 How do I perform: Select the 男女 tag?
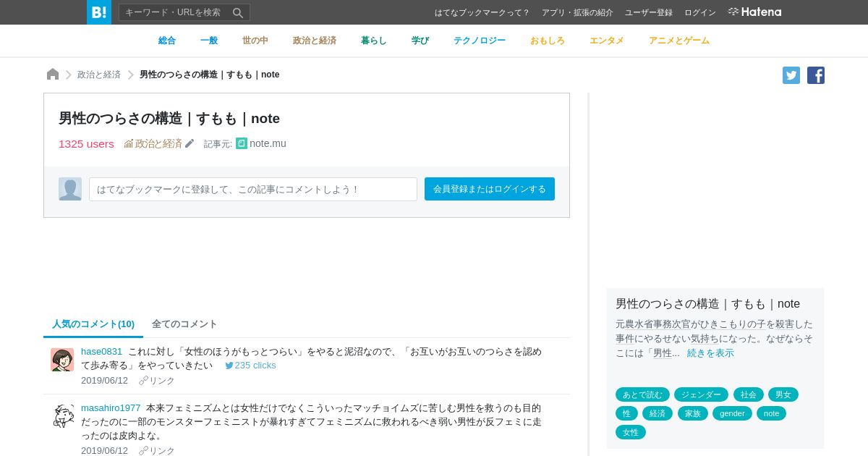[783, 394]
